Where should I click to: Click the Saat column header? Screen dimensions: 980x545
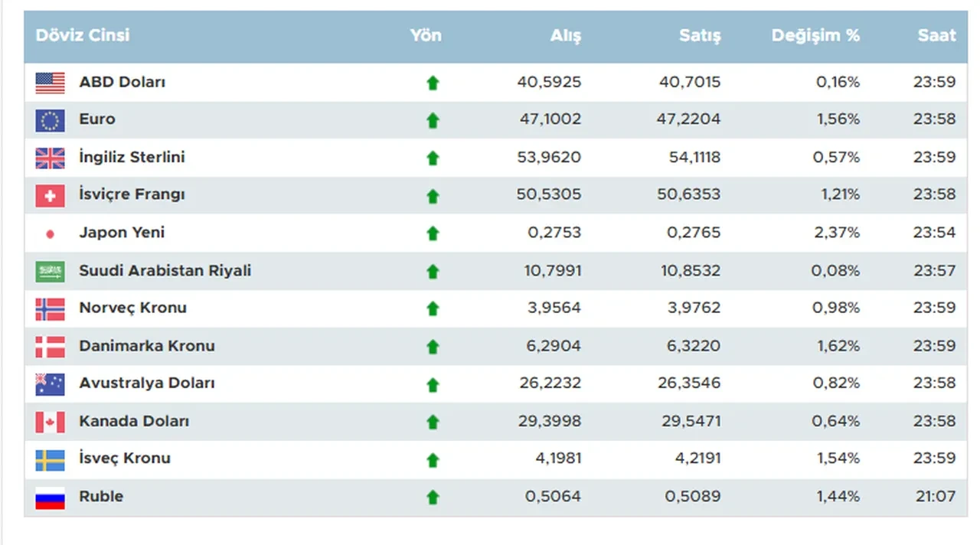click(936, 35)
